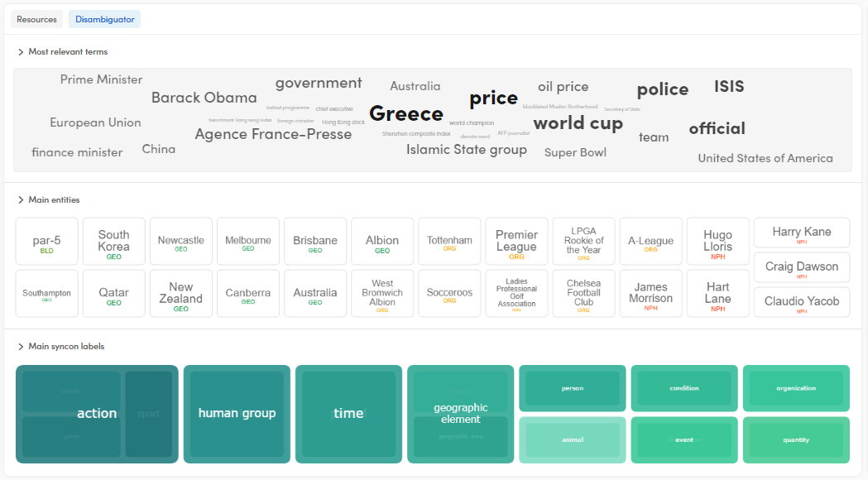
Task: Switch to the Resources tab
Action: pyautogui.click(x=37, y=19)
